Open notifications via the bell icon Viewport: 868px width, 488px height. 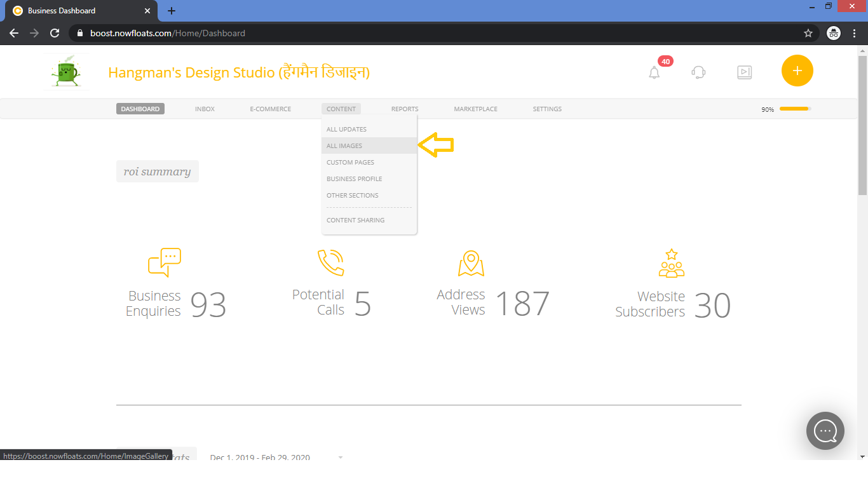coord(654,71)
